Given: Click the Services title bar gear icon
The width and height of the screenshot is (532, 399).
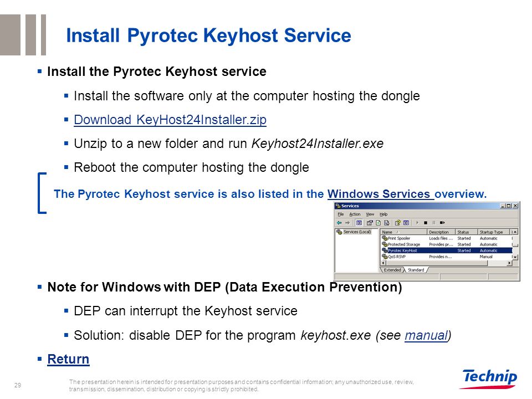Looking at the screenshot, I should coord(337,206).
